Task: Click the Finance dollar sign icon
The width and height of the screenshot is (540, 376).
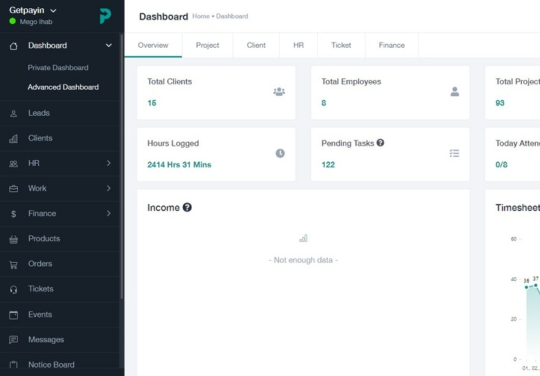Action: click(x=13, y=214)
